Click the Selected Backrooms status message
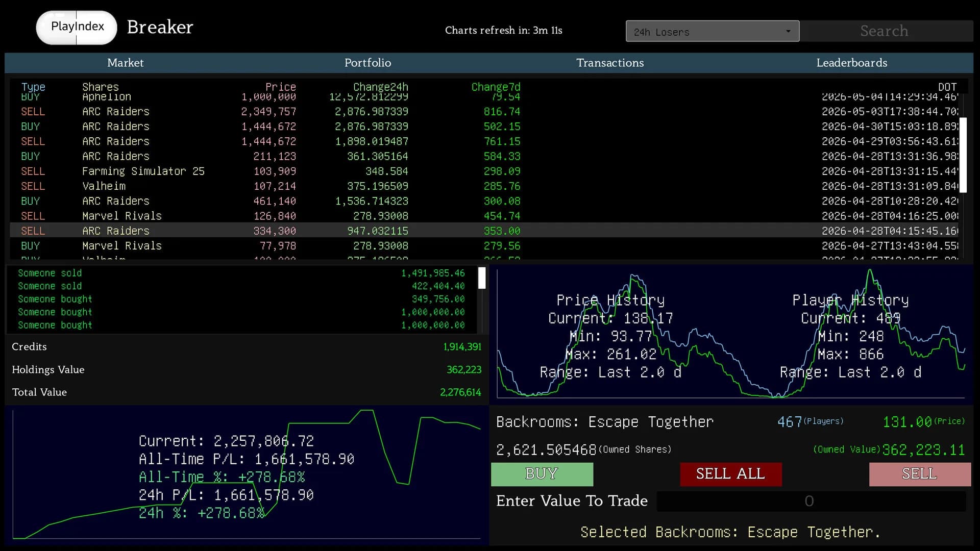Screen dimensions: 980x551 click(x=730, y=532)
